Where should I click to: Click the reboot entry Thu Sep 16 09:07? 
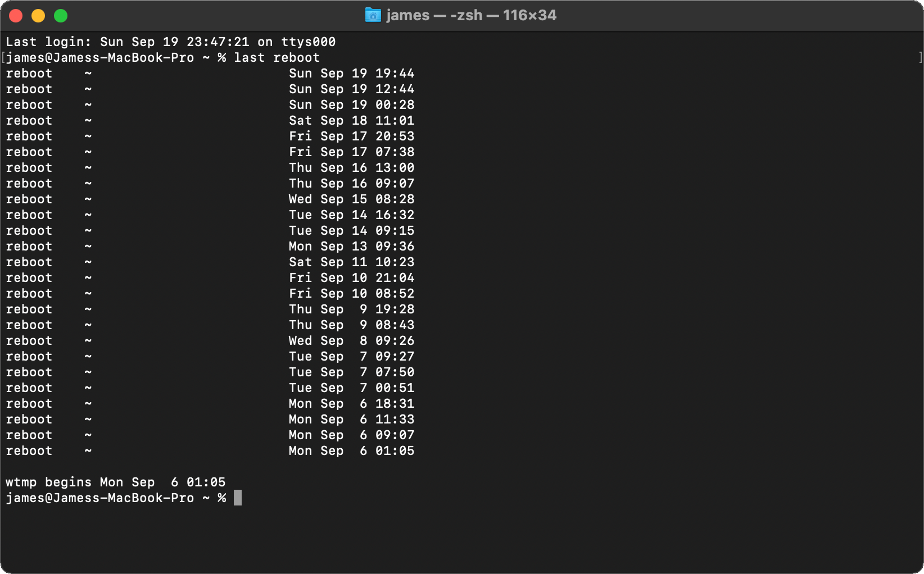tap(210, 184)
